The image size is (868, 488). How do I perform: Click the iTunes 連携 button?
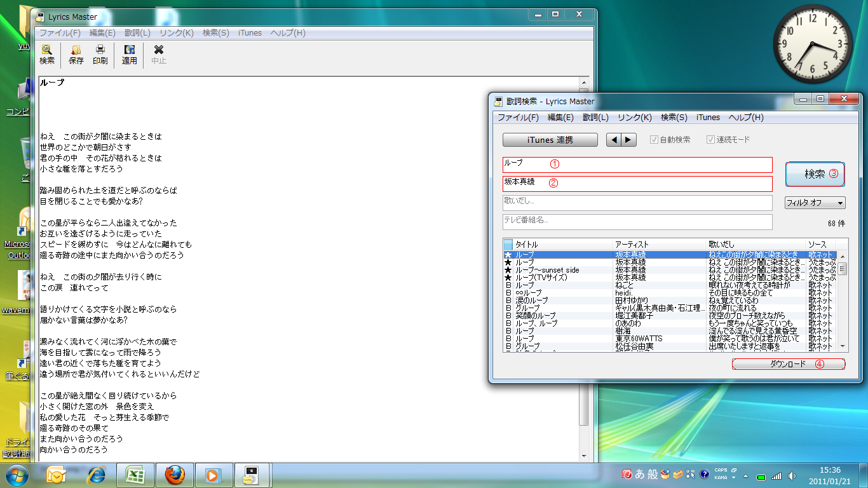pos(550,140)
